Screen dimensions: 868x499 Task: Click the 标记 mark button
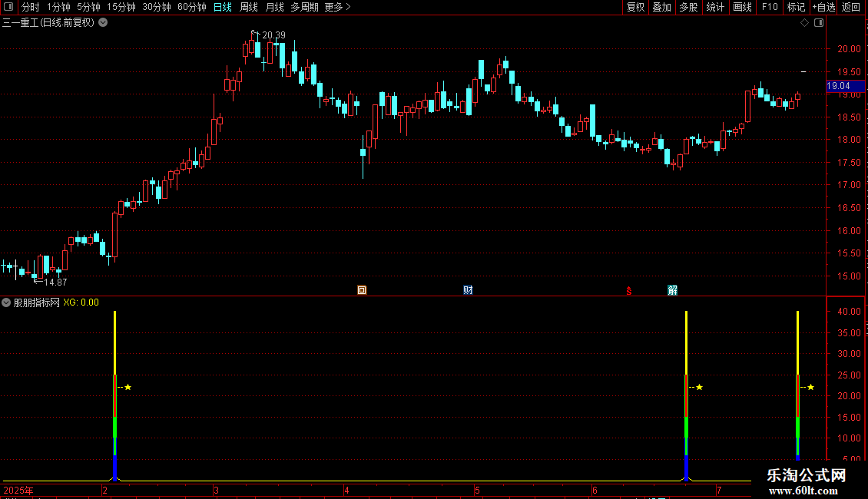pos(796,7)
